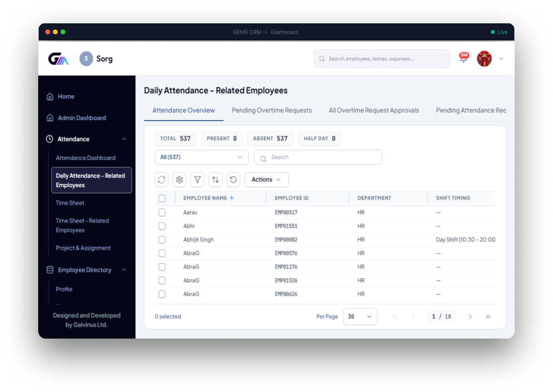Tick checkbox for AbraG EMP01526
The width and height of the screenshot is (553, 392).
pyautogui.click(x=162, y=281)
